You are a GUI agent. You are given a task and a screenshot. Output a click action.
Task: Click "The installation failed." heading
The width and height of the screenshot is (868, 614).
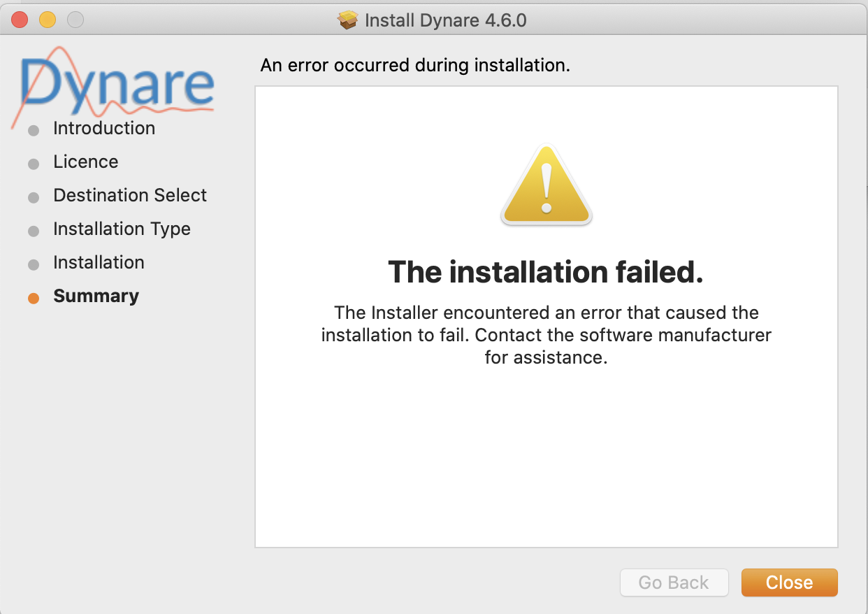point(546,272)
